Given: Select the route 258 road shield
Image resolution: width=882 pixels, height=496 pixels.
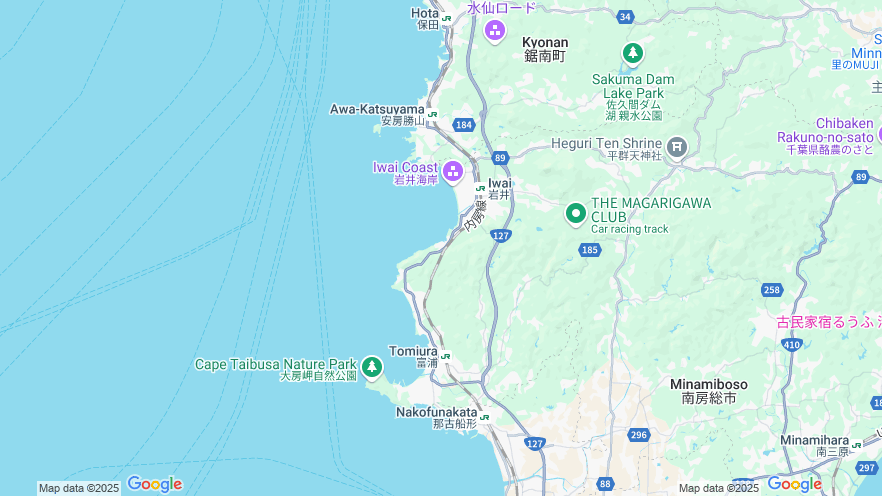Looking at the screenshot, I should 772,290.
